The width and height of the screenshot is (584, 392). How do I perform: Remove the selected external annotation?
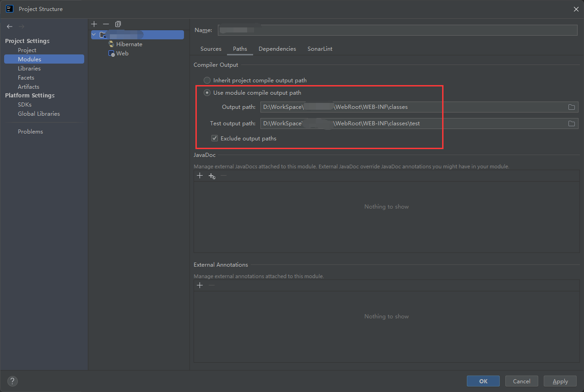point(211,285)
